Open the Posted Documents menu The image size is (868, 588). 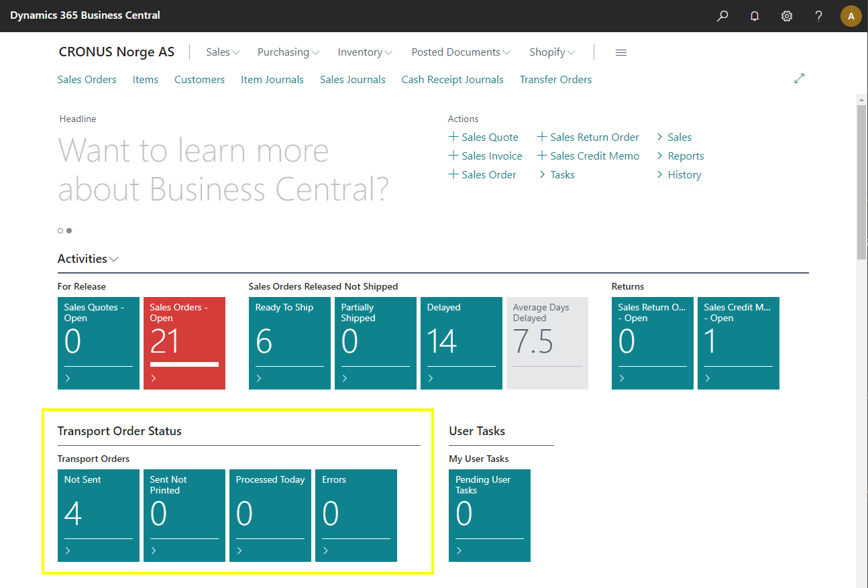tap(461, 52)
